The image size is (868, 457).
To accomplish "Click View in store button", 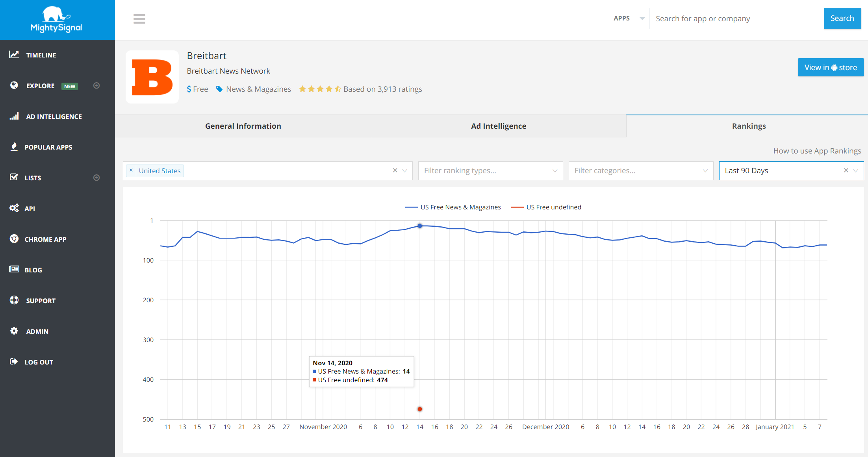I will tap(831, 67).
